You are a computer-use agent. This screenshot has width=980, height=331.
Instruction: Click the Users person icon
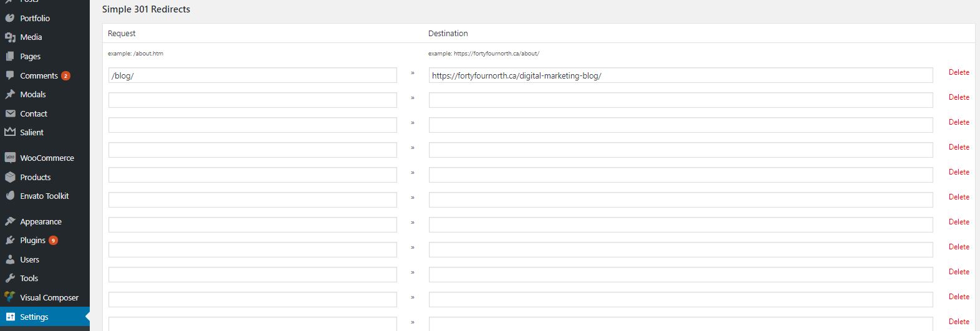coord(10,259)
